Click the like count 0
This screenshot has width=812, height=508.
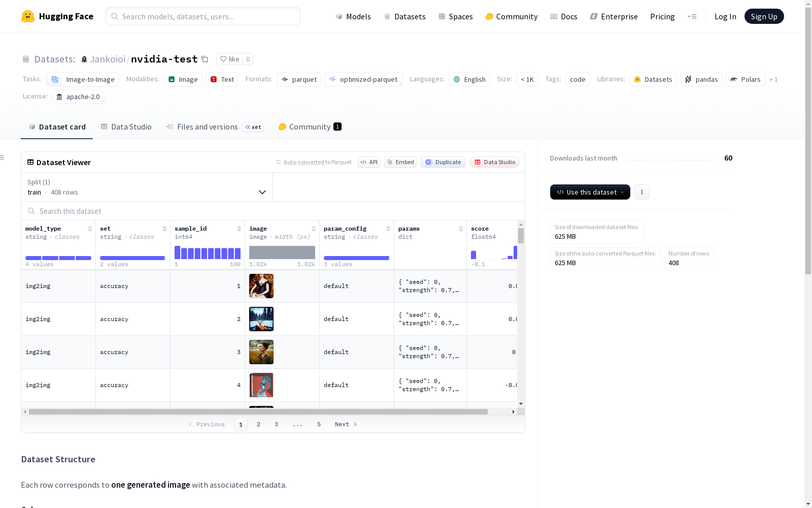coord(248,59)
